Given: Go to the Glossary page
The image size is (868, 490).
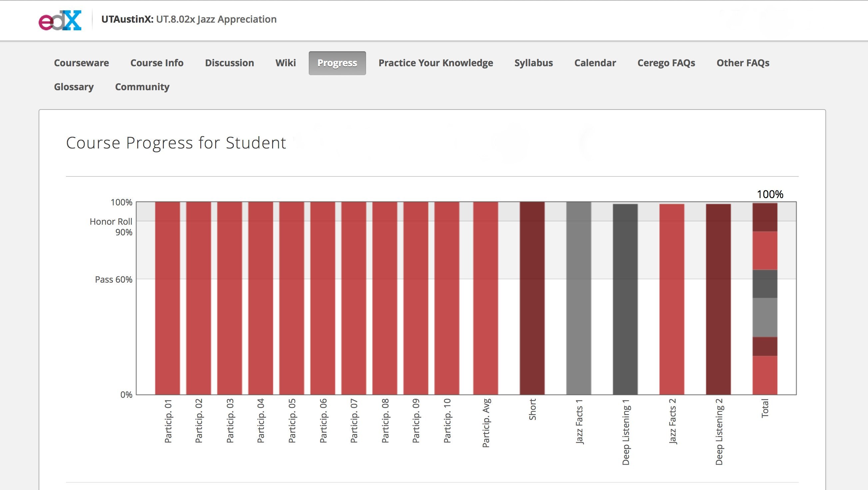Looking at the screenshot, I should (74, 87).
